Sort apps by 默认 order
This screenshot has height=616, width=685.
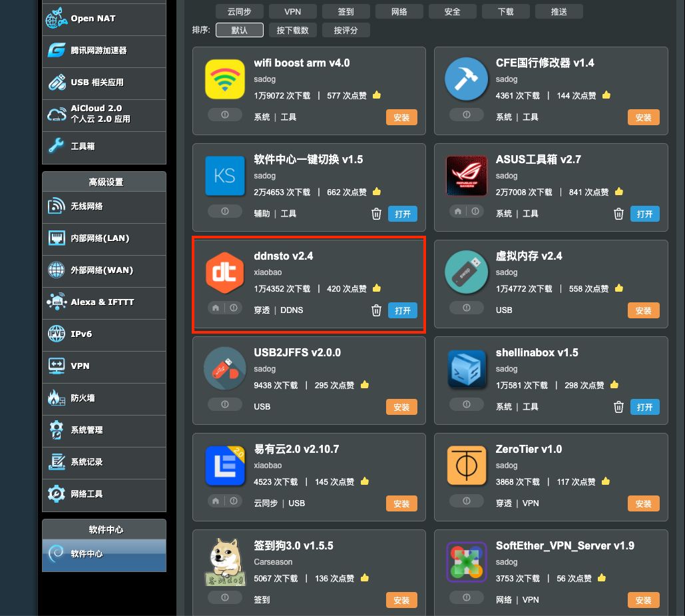tap(240, 30)
